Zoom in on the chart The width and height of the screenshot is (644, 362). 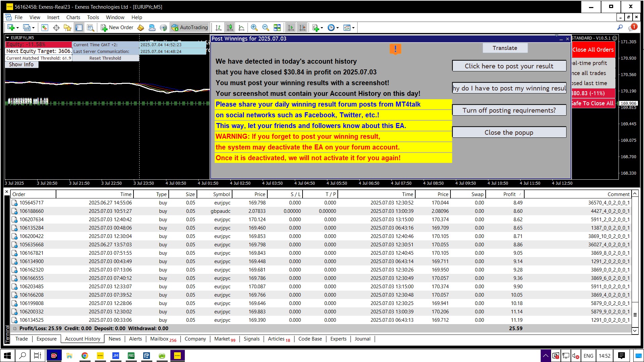tap(254, 27)
